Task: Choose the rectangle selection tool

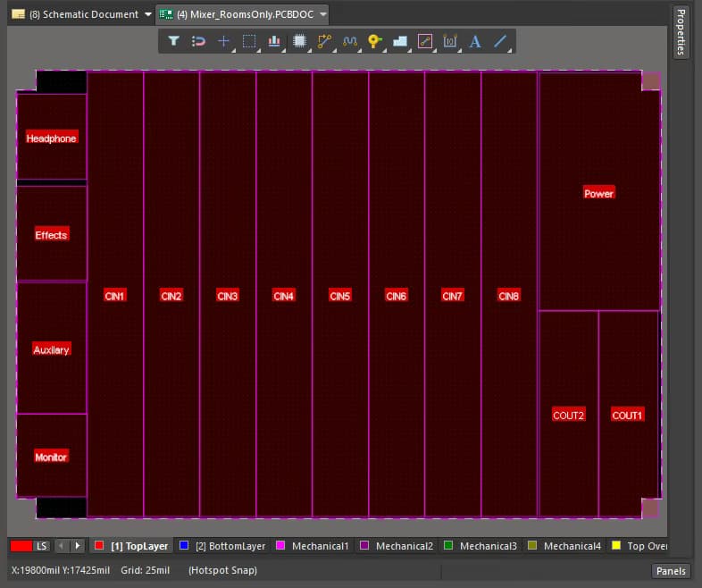Action: point(249,41)
